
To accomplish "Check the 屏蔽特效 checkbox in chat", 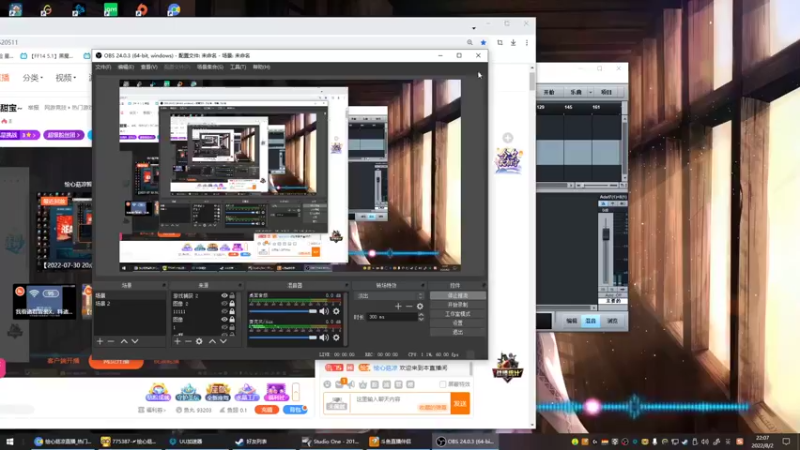I will coord(442,384).
